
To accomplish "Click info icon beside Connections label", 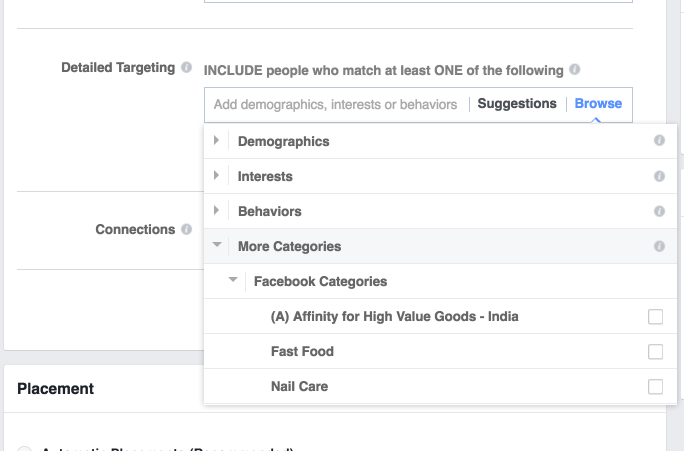I will [x=186, y=229].
